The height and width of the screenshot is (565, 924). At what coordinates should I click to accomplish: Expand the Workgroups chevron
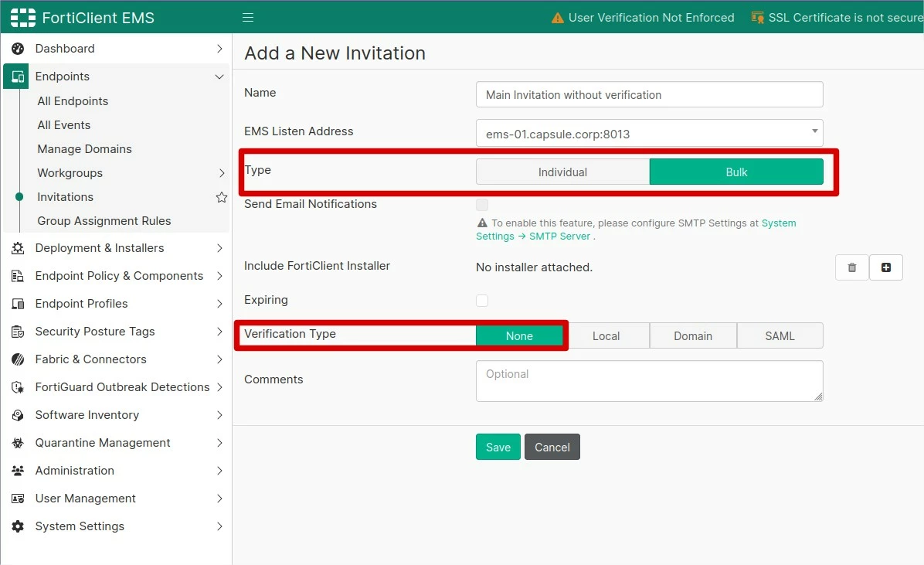coord(222,173)
